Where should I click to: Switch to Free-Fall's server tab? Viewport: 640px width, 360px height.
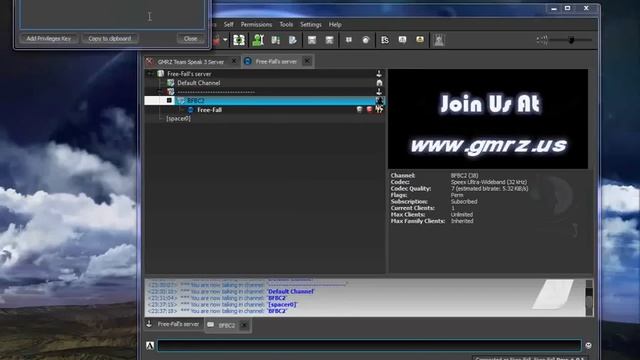coord(276,62)
